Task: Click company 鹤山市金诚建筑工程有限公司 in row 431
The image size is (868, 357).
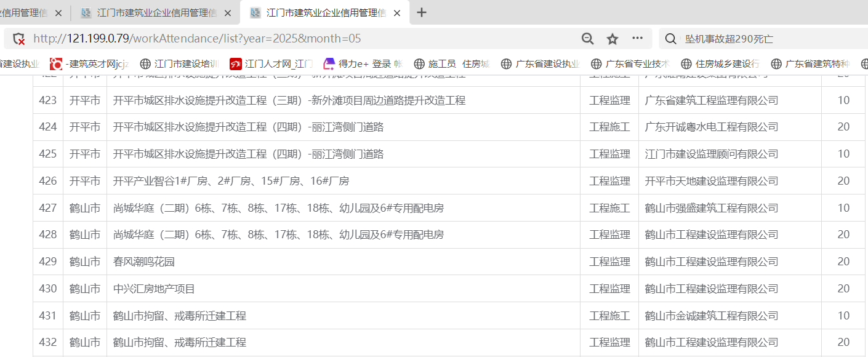Action: click(x=711, y=316)
